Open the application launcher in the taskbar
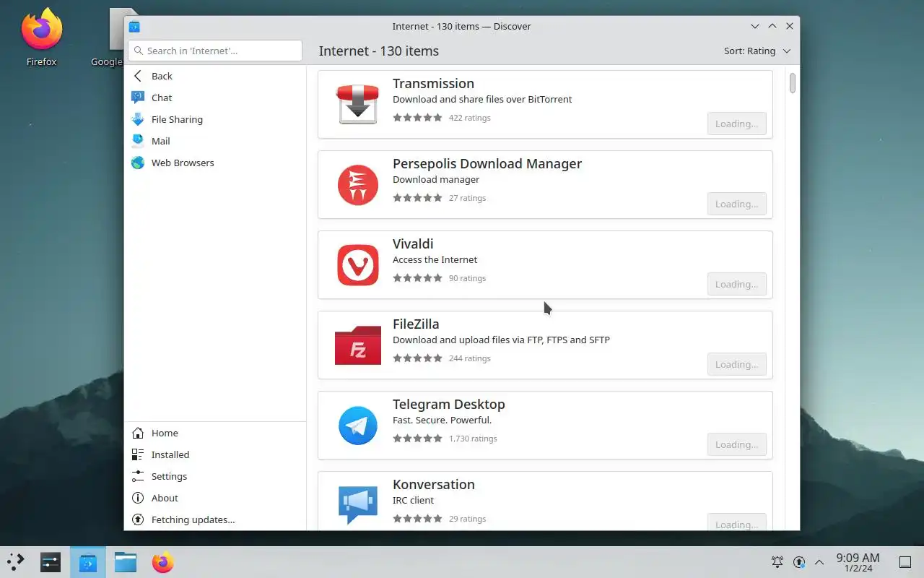Screen dimensions: 924x578 (x=16, y=562)
